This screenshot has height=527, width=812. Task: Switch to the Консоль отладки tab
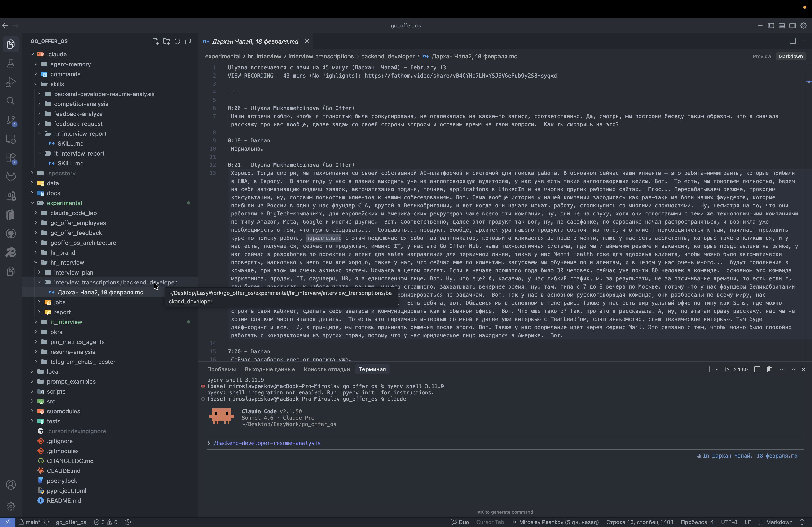327,369
